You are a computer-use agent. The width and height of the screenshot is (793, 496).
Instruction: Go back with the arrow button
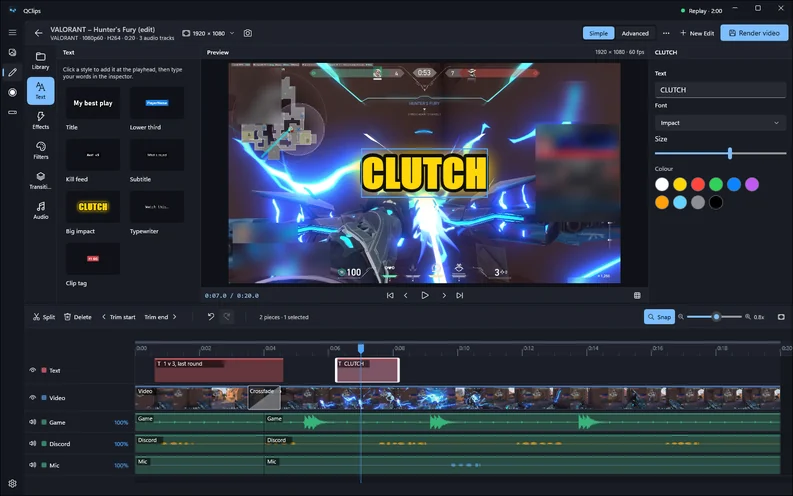[x=38, y=33]
